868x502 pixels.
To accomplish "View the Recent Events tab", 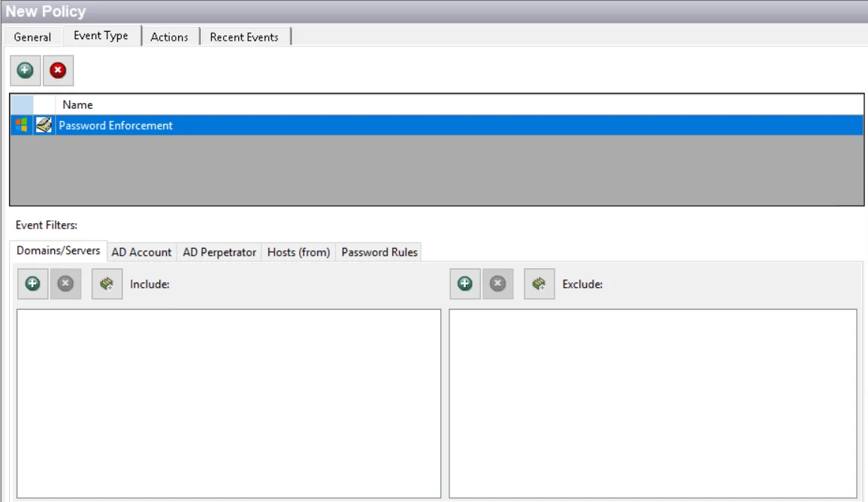I will point(244,37).
